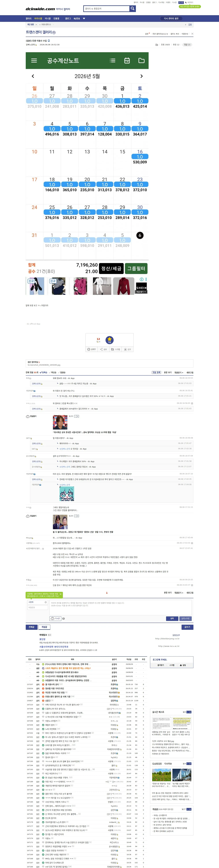Viewport: 219px width, 868px height.
Task: Open the 마이너갤 item in the navigation bar
Action: tap(38, 19)
